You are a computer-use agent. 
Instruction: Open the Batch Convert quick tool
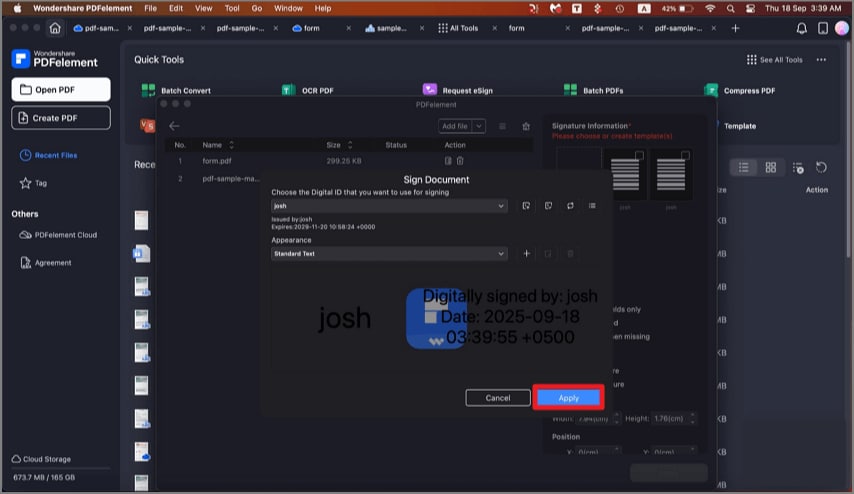point(176,90)
